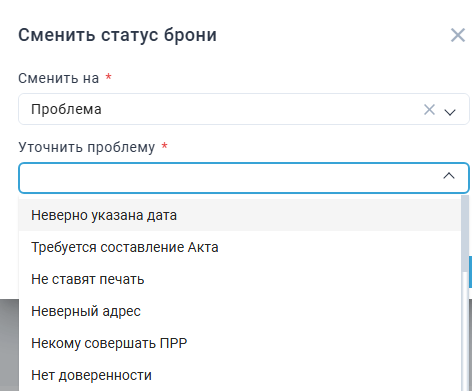Collapse the Уточнить проблему dropdown list

449,175
